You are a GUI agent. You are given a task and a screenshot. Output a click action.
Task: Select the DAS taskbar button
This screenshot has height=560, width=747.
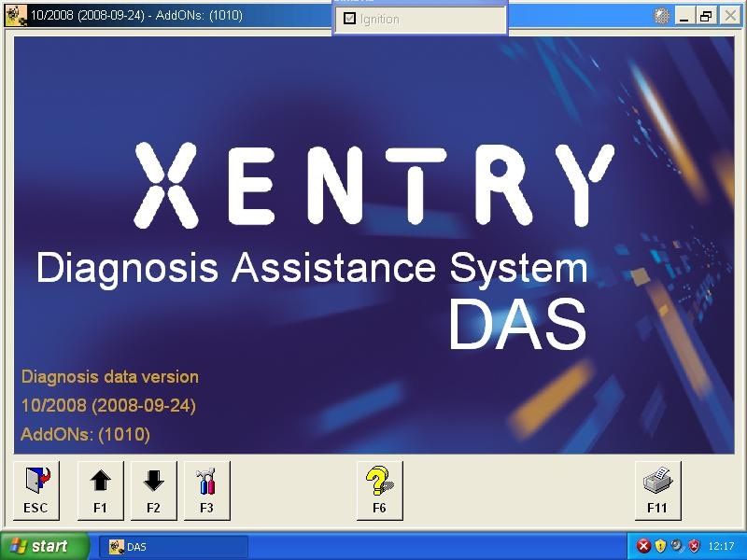coord(174,547)
